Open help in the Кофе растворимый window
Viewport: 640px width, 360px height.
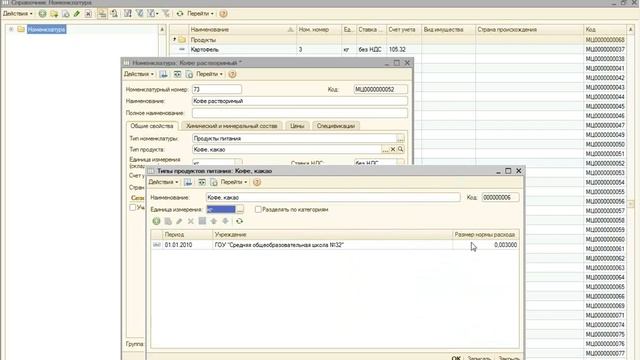(x=232, y=74)
